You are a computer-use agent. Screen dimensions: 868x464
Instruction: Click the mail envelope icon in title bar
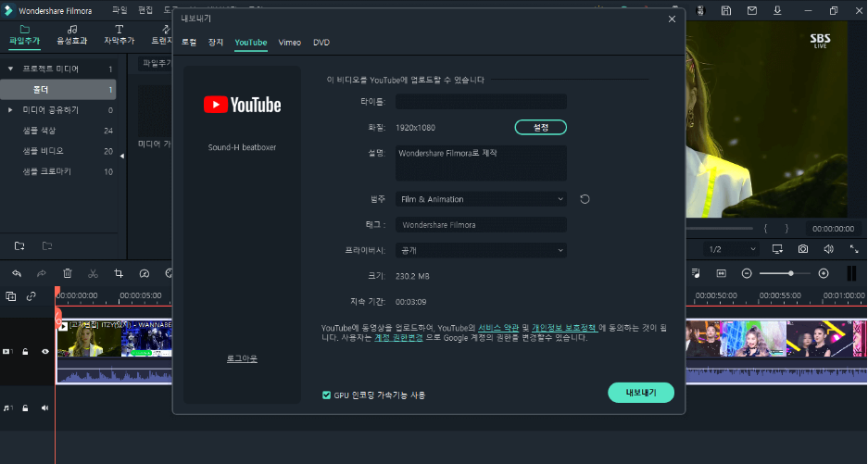(x=752, y=10)
